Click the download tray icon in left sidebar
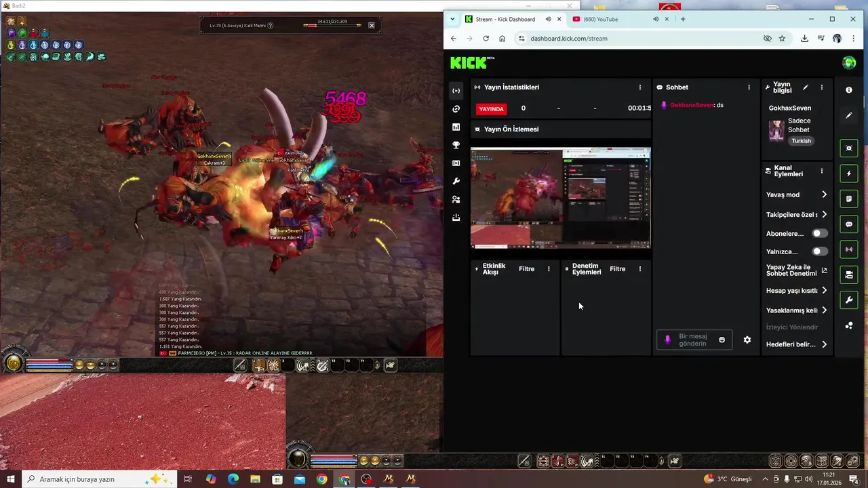 [456, 218]
